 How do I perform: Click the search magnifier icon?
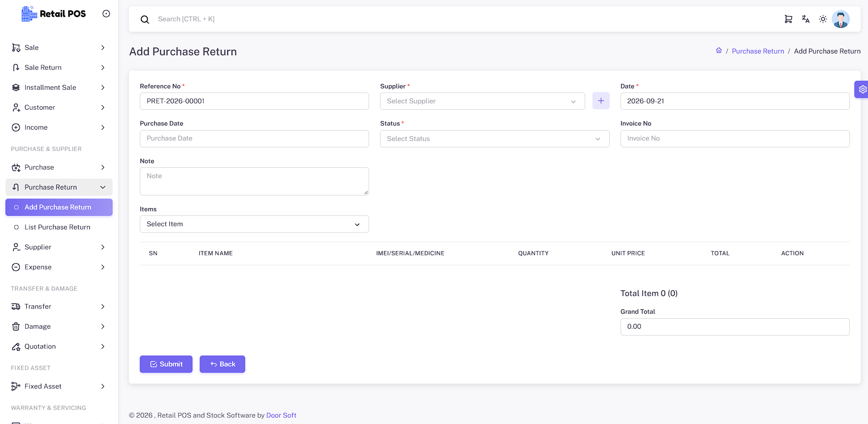pyautogui.click(x=145, y=19)
